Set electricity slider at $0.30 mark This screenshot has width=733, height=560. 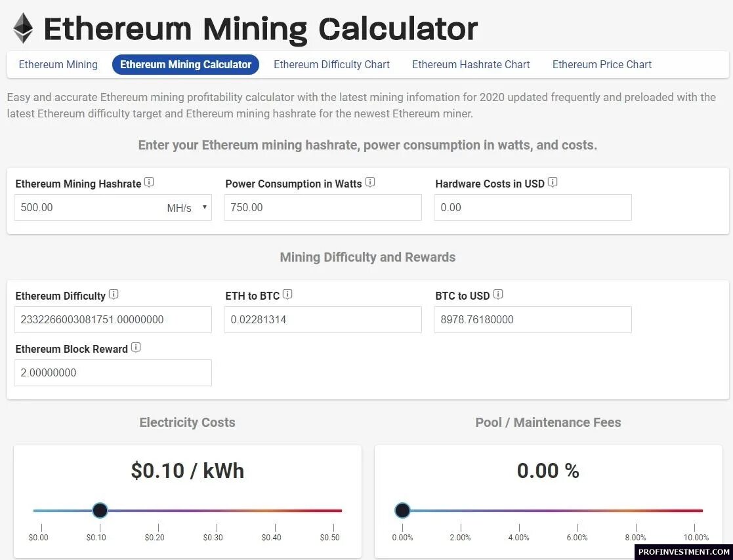coord(217,511)
